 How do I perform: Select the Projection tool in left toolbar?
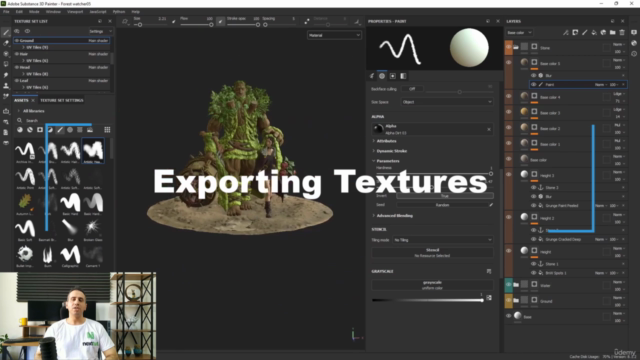point(6,53)
